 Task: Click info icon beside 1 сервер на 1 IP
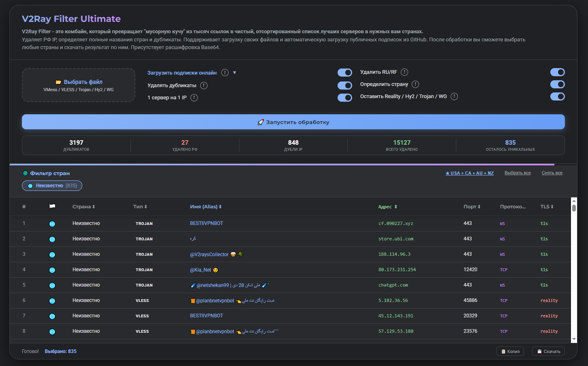194,98
